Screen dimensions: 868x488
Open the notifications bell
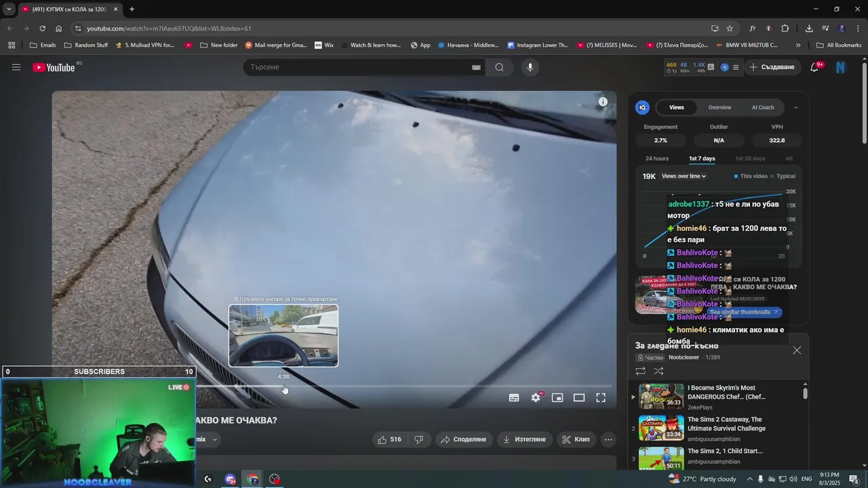pyautogui.click(x=815, y=67)
